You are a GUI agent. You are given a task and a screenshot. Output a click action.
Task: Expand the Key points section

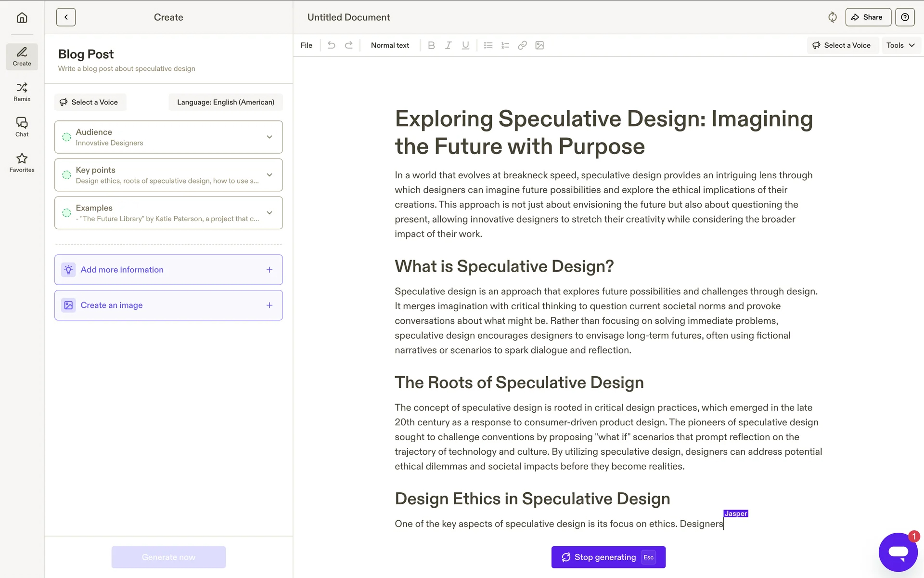(x=269, y=175)
